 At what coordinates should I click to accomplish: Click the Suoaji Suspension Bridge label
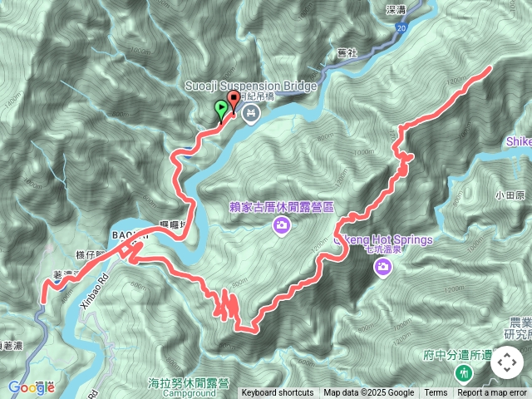[x=251, y=86]
